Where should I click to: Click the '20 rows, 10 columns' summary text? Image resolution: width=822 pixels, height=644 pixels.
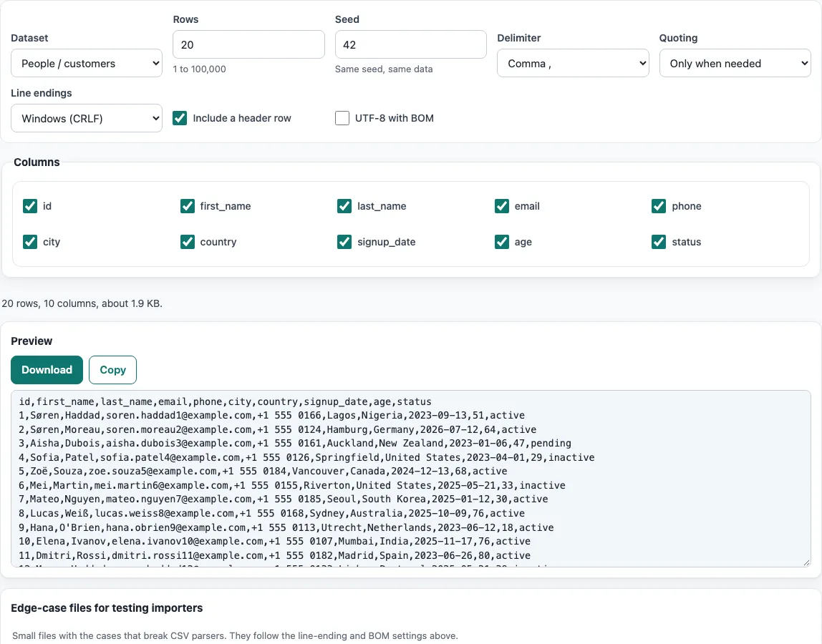(82, 303)
